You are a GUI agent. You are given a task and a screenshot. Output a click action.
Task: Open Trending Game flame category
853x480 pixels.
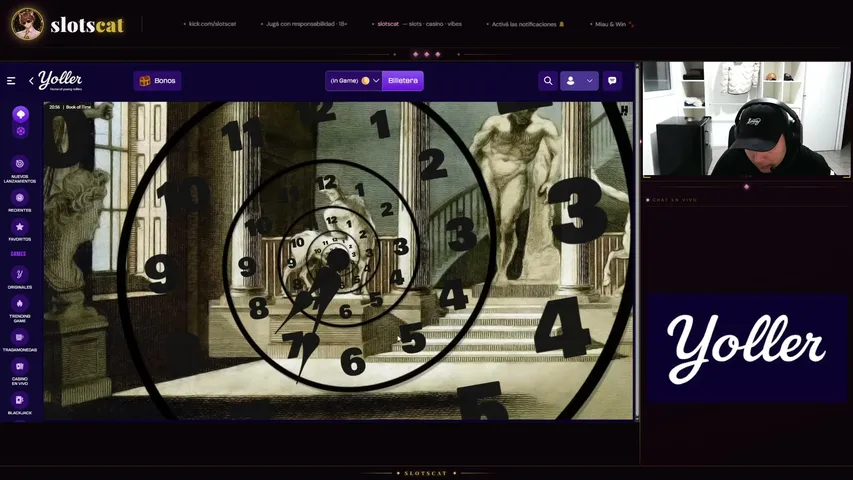tap(20, 310)
